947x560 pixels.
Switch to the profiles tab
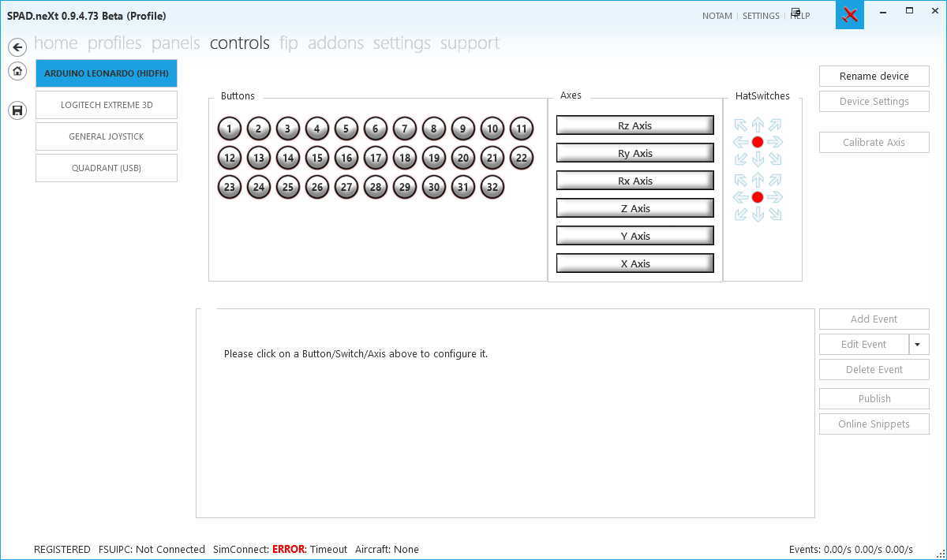114,43
